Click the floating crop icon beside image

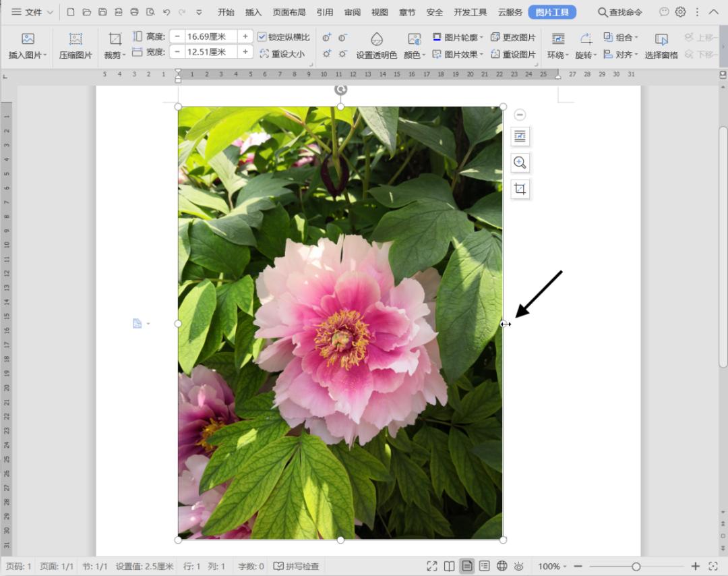[520, 189]
